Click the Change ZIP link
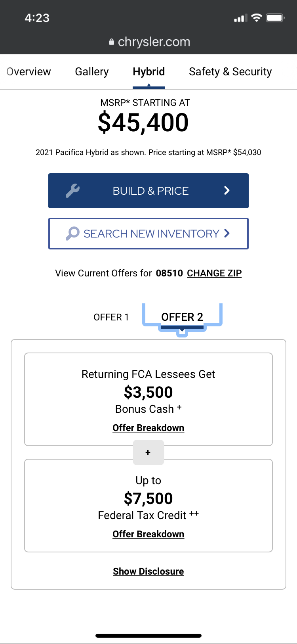297x644 pixels. [214, 273]
